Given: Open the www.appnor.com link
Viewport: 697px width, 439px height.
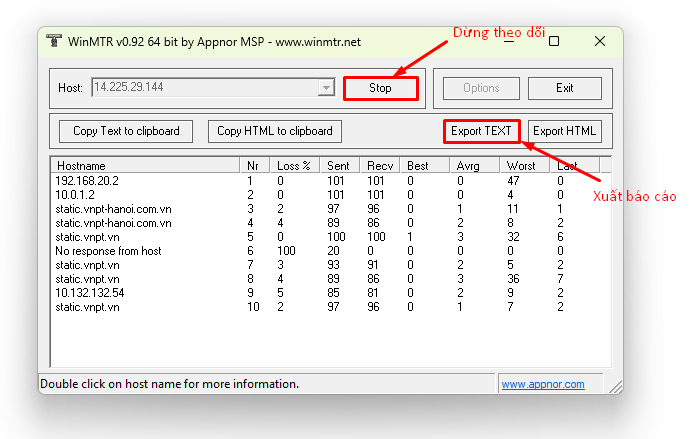Looking at the screenshot, I should tap(542, 384).
